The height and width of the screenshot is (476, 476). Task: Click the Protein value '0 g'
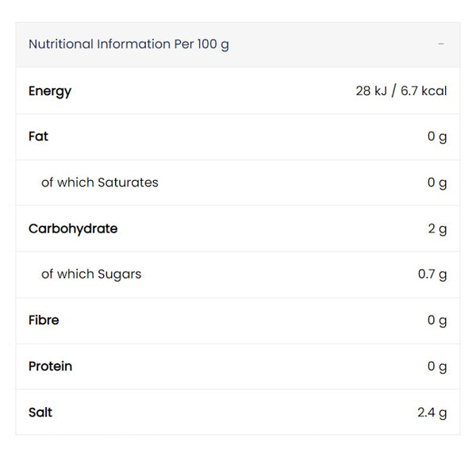pyautogui.click(x=437, y=367)
